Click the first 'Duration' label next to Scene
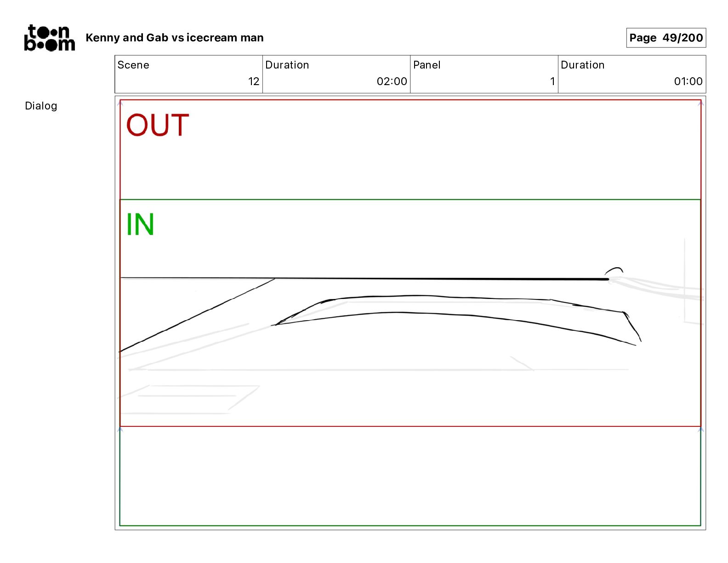 pyautogui.click(x=287, y=65)
